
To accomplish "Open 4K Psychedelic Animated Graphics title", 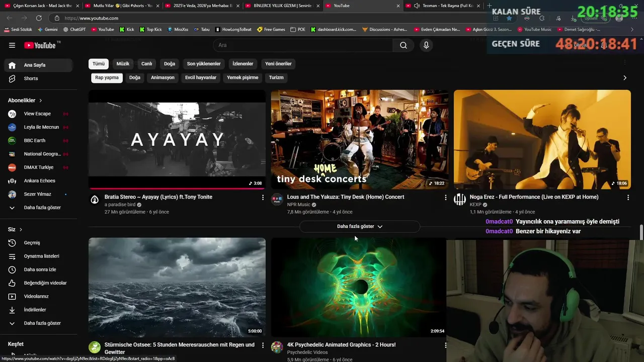I will (341, 345).
